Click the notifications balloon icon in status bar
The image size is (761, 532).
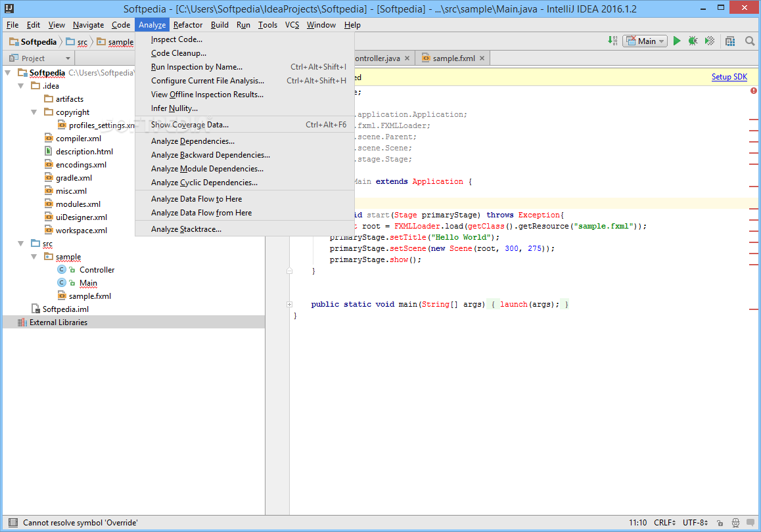(750, 523)
